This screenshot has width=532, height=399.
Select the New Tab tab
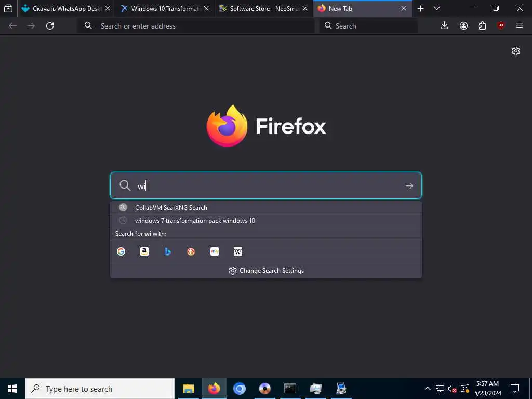[x=363, y=8]
